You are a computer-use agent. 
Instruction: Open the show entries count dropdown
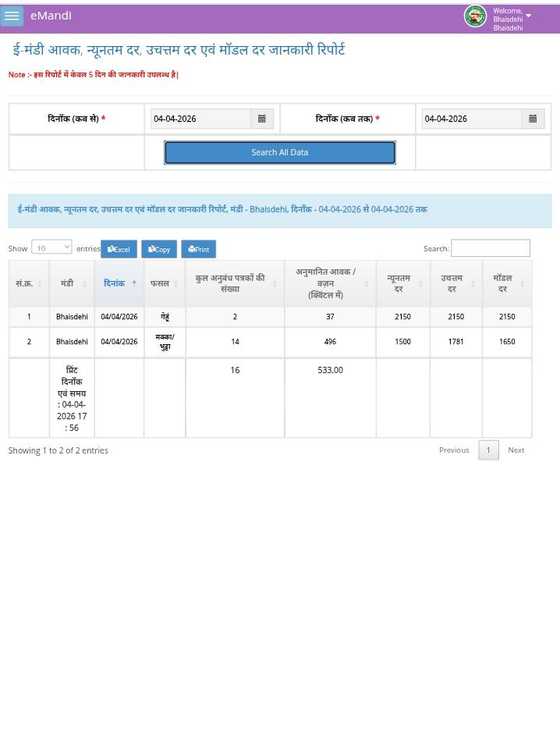tap(51, 247)
